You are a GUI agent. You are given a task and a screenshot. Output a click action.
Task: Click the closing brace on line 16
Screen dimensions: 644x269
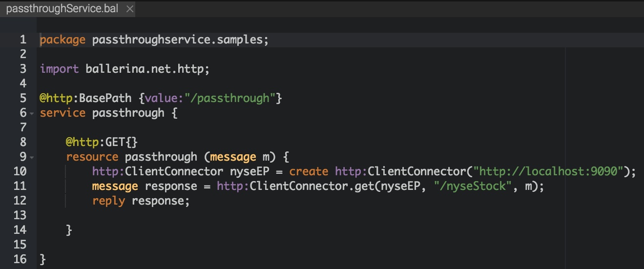[43, 259]
